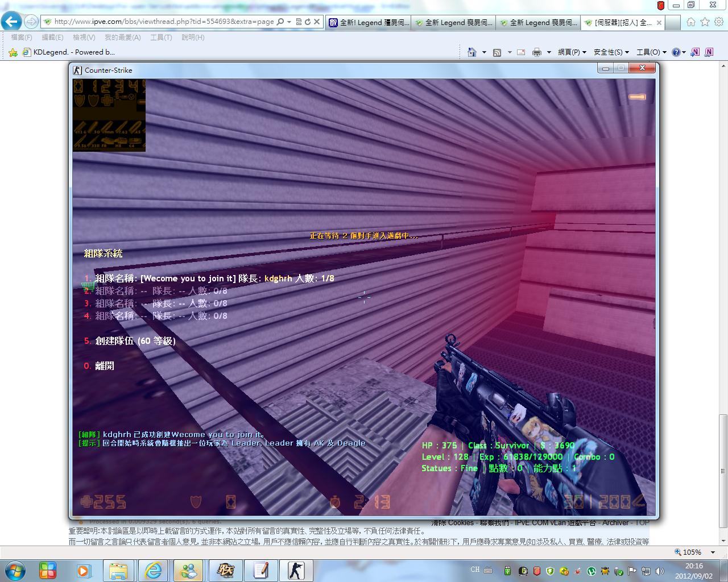Open the 網頁(P) dropdown menu
This screenshot has height=582, width=728.
(572, 52)
